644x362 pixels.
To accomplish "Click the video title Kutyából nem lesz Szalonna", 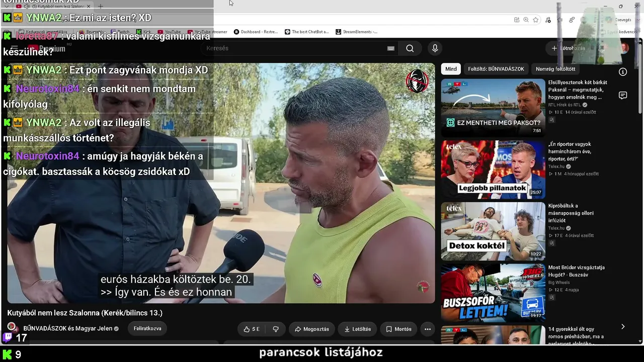I will click(x=85, y=313).
